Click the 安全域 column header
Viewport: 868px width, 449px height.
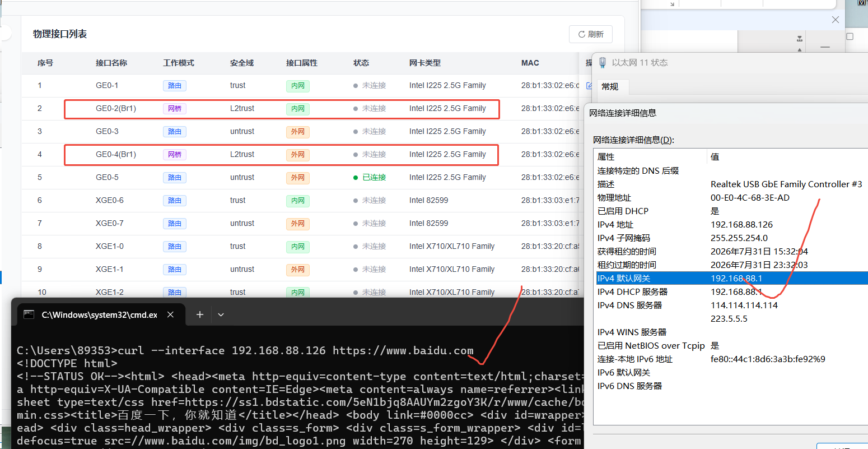242,63
